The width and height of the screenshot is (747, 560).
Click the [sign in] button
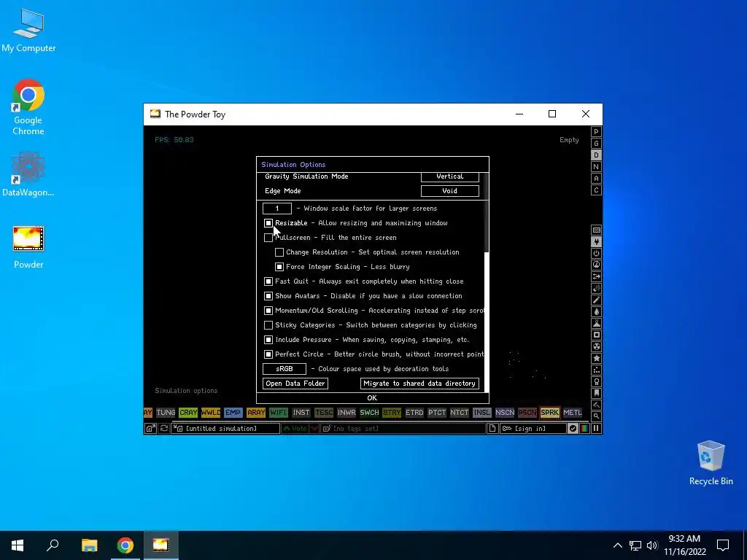click(533, 429)
